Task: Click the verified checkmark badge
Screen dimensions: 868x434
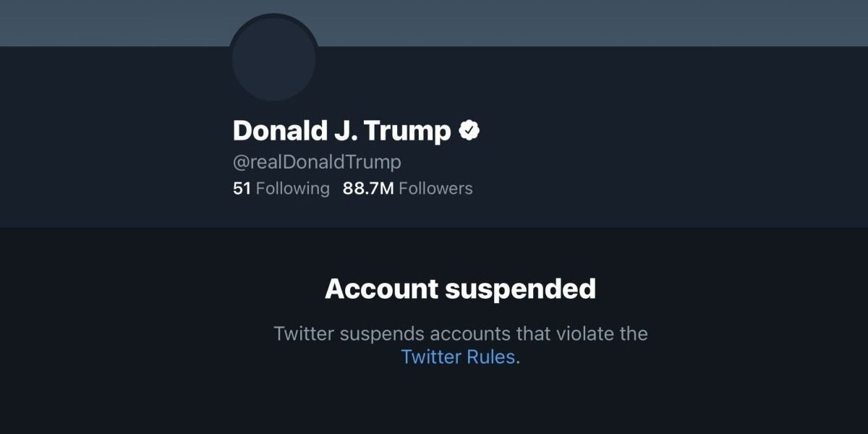Action: (x=470, y=131)
